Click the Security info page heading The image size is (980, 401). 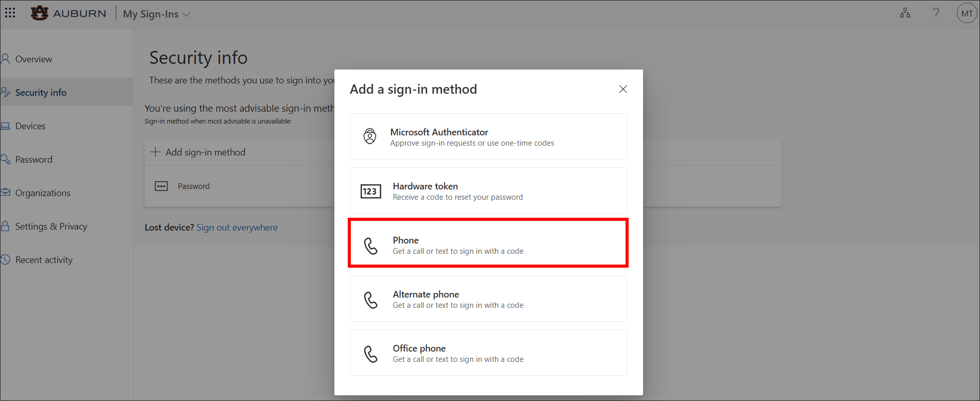pos(198,58)
